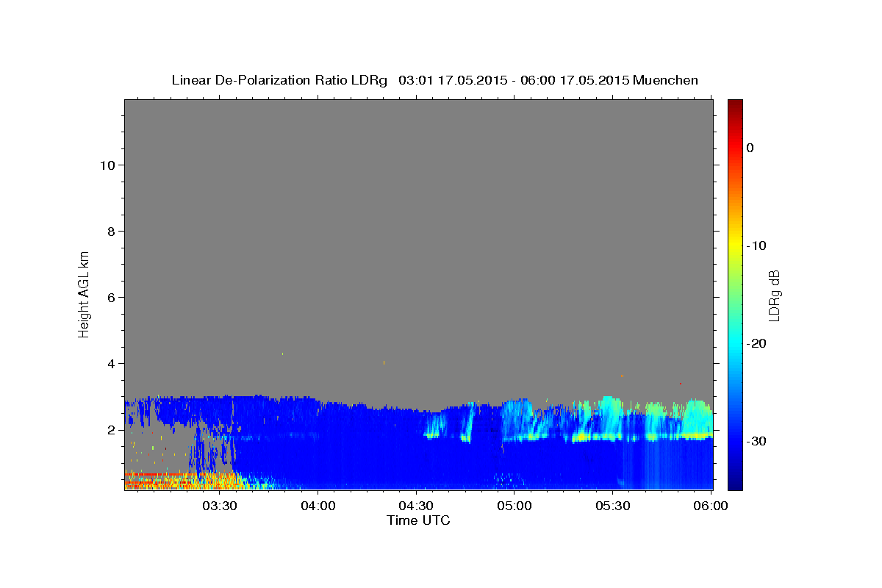Click the 04:00 time tick label
882x588 pixels.
pyautogui.click(x=318, y=506)
